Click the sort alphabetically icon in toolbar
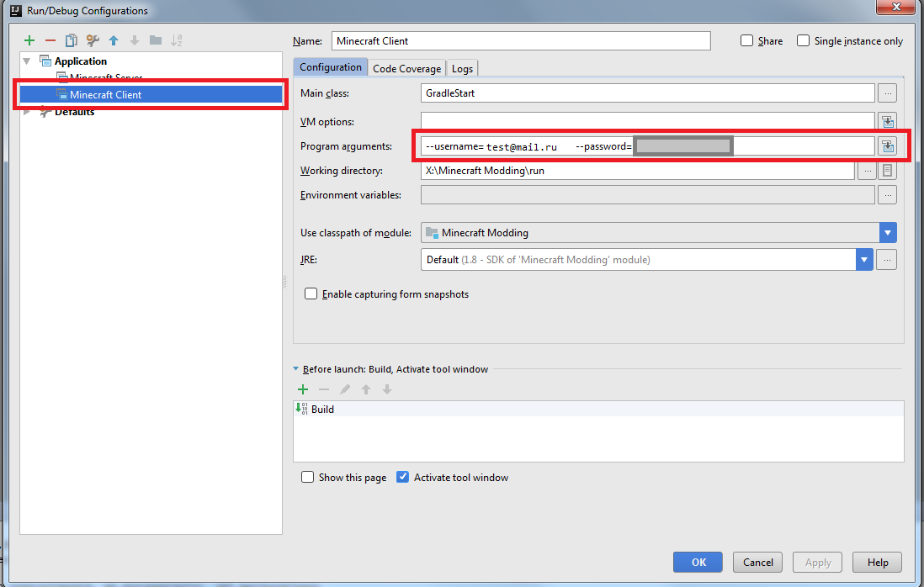 (177, 40)
